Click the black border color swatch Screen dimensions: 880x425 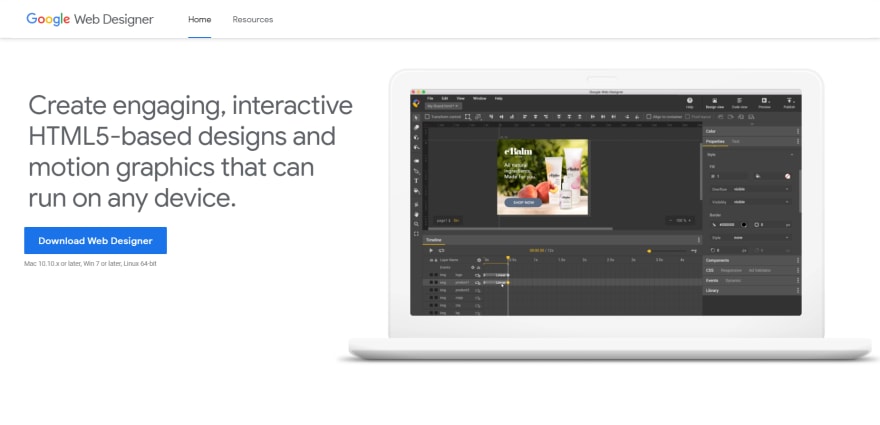(744, 225)
